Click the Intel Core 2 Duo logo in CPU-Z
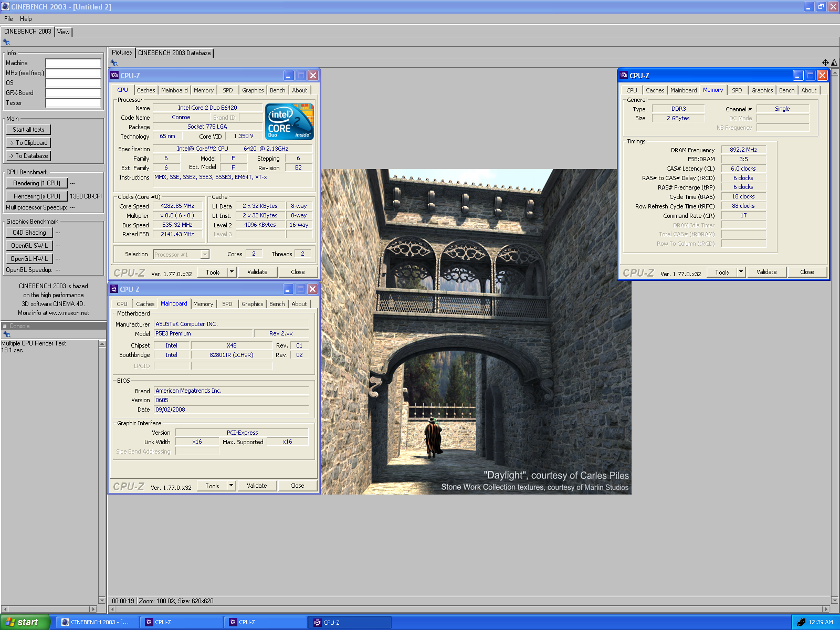 (290, 121)
